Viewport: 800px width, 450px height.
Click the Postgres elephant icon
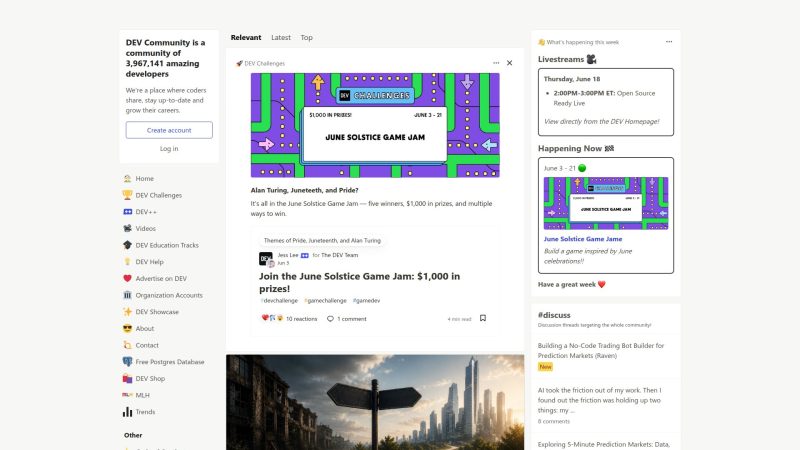[x=128, y=362]
